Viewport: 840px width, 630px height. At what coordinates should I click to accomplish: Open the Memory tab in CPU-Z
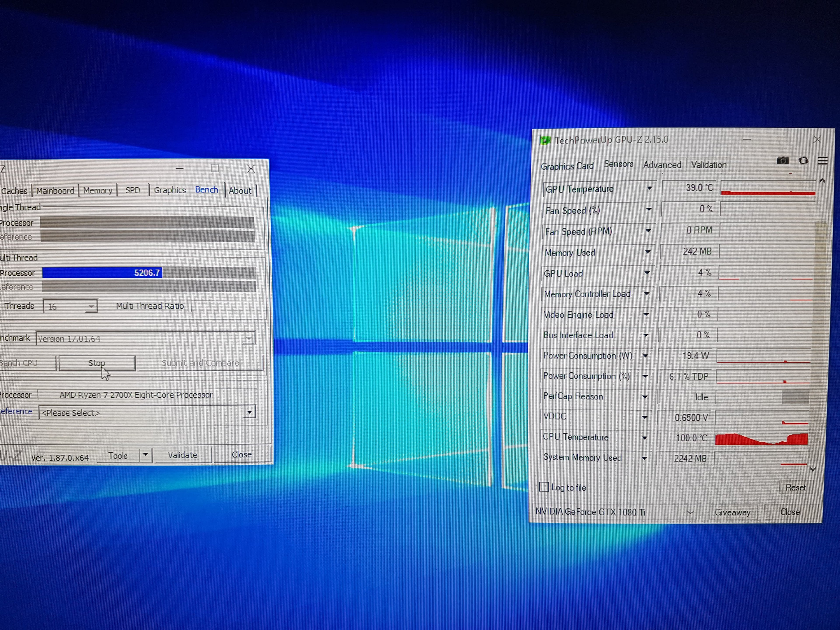(x=98, y=190)
